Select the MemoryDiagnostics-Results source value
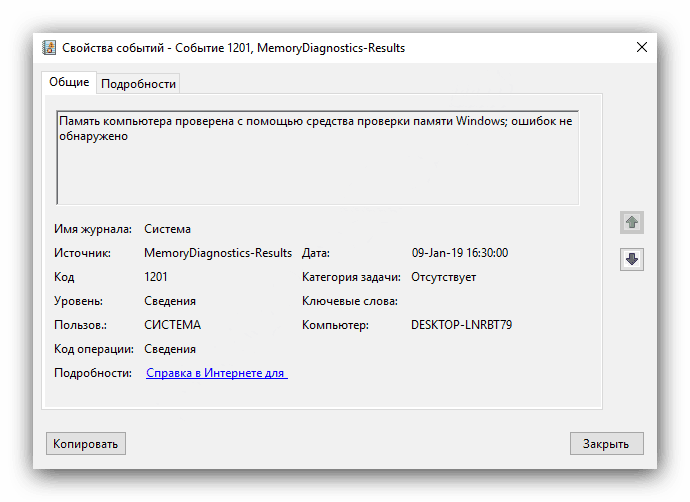Viewport: 690px width, 502px height. click(218, 253)
